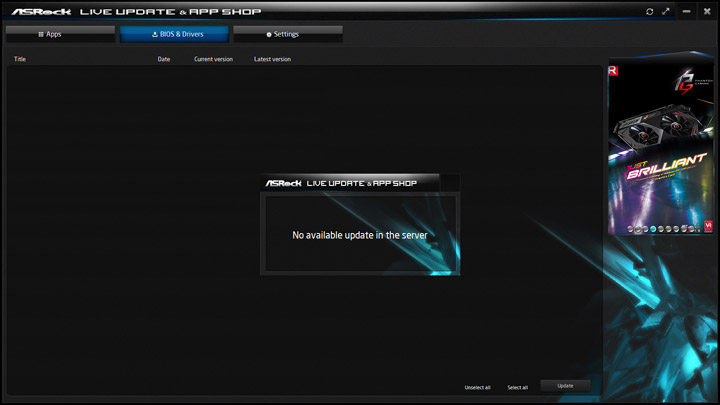Close the ASRock Live Update window
This screenshot has height=405, width=720.
click(x=707, y=11)
